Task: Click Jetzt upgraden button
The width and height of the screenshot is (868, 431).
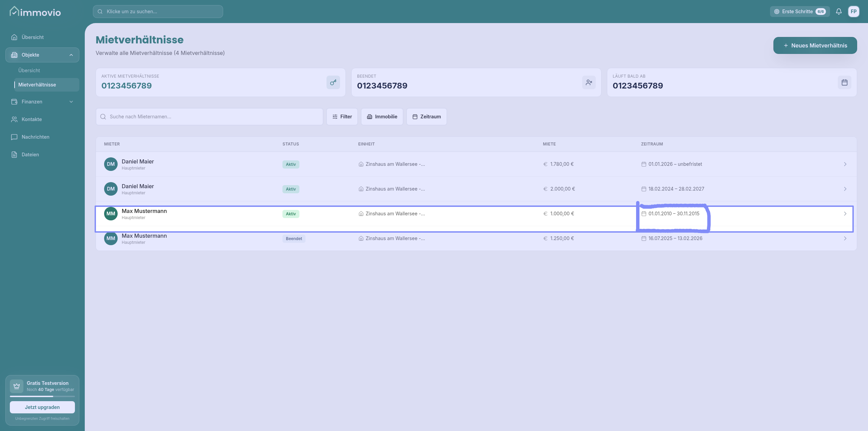Action: pyautogui.click(x=42, y=407)
